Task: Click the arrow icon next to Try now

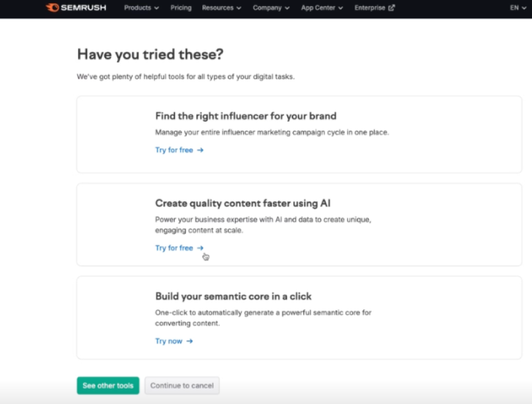Action: point(190,341)
